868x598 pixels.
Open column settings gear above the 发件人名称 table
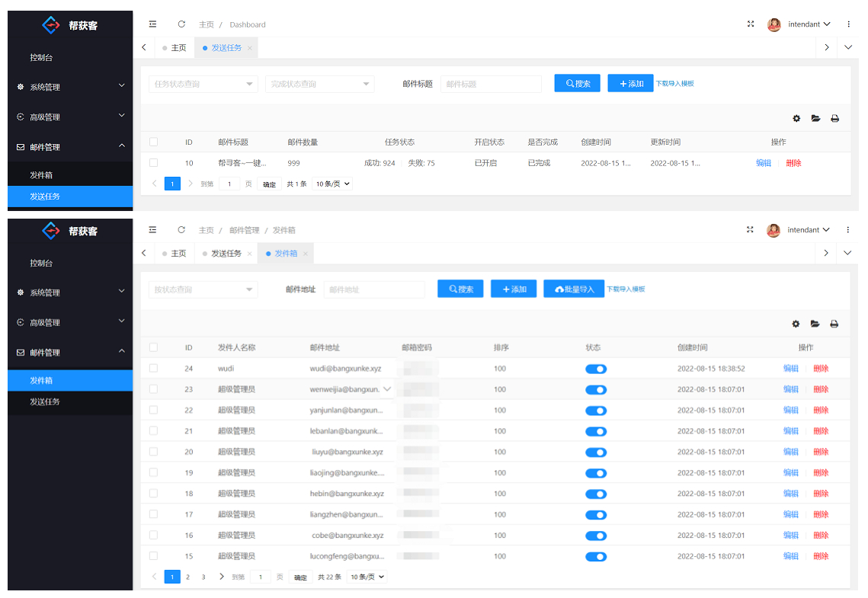796,325
